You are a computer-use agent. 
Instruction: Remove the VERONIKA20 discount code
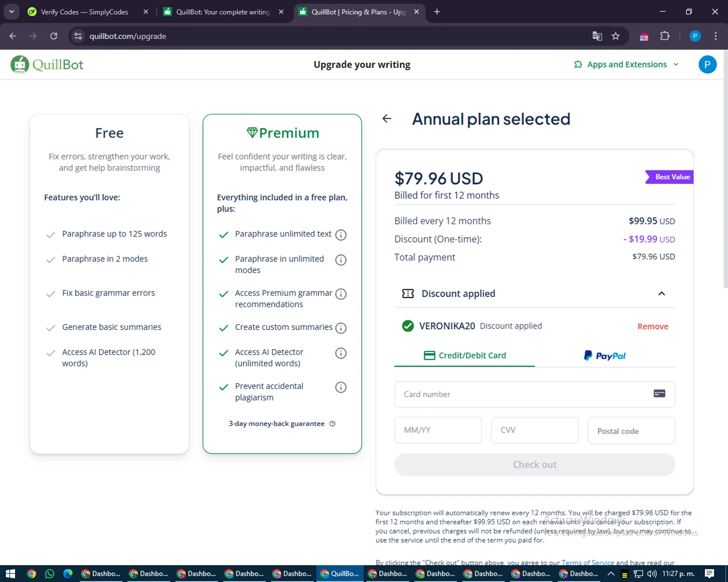[x=653, y=326]
